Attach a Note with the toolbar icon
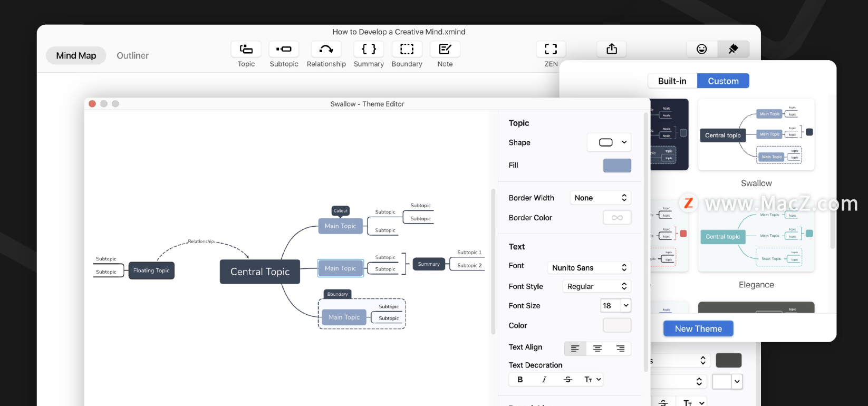The image size is (868, 406). coord(445,49)
